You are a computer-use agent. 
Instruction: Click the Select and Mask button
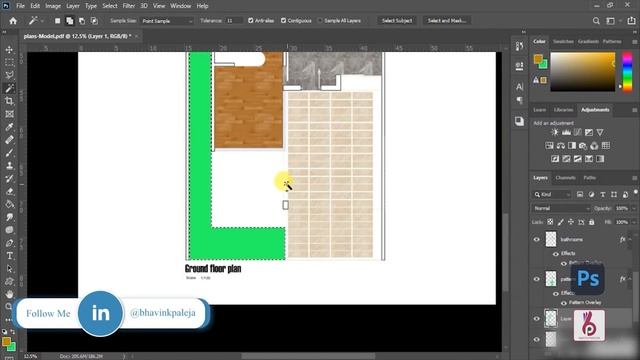coord(447,20)
